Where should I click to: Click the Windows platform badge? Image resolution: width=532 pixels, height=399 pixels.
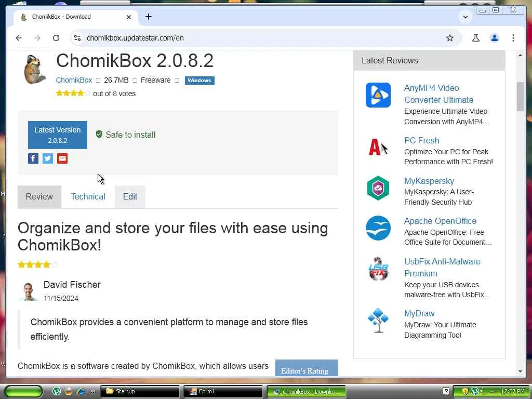point(199,81)
